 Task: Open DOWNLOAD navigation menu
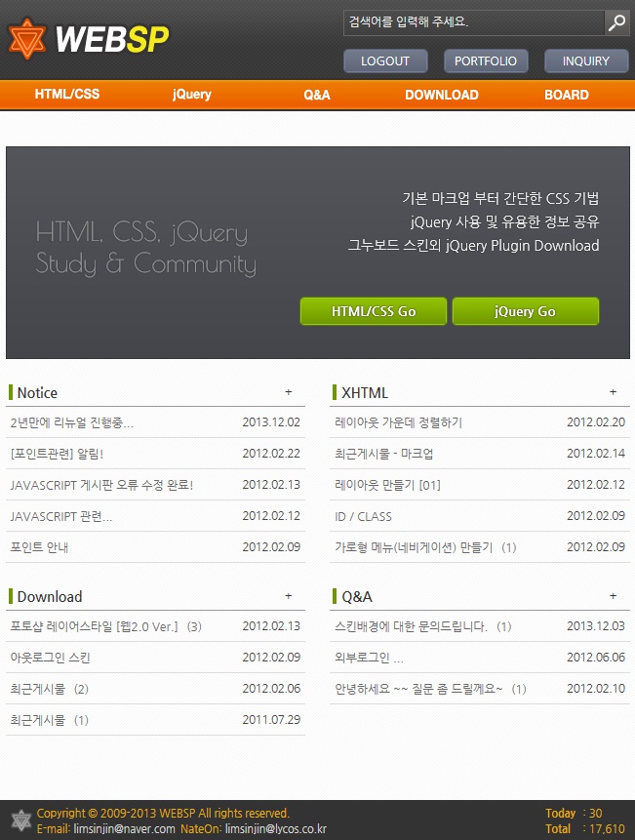point(441,95)
